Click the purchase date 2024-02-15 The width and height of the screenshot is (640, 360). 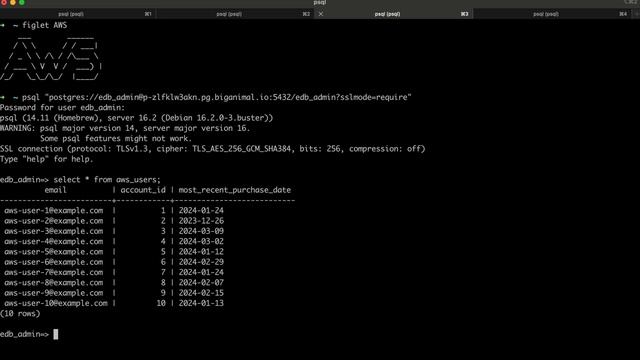[x=201, y=293]
